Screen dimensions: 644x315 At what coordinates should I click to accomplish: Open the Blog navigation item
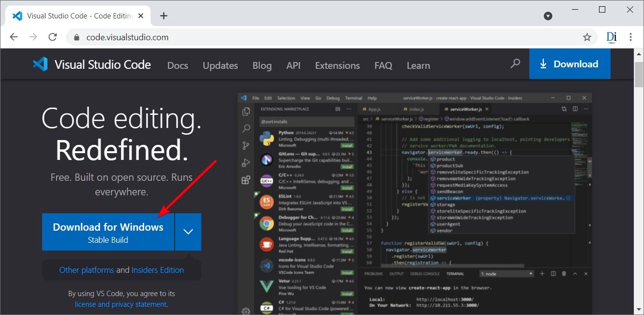pyautogui.click(x=262, y=65)
